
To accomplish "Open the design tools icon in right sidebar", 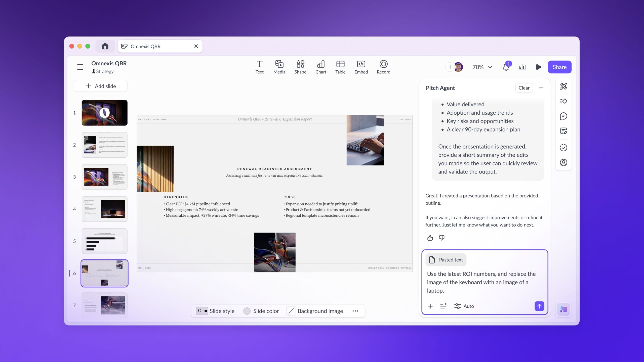I will point(563,86).
